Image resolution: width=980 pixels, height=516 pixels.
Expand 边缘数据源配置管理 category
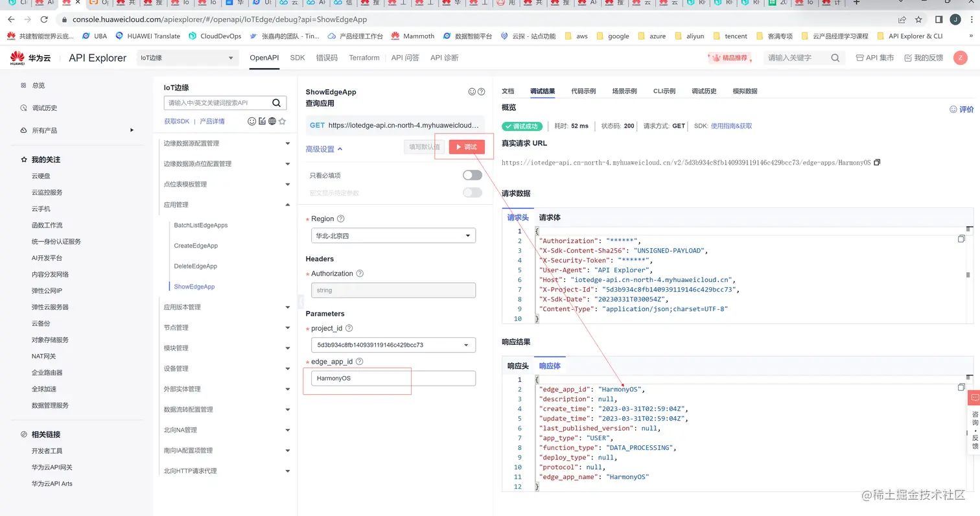tap(226, 143)
